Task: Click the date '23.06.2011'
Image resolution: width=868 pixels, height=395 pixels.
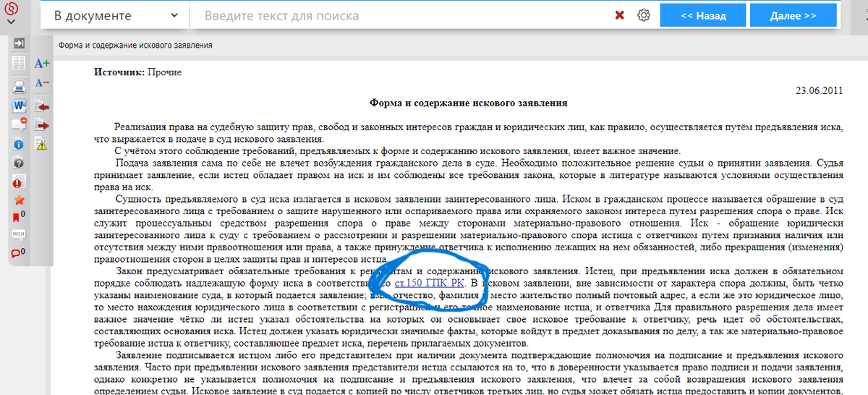Action: click(820, 90)
